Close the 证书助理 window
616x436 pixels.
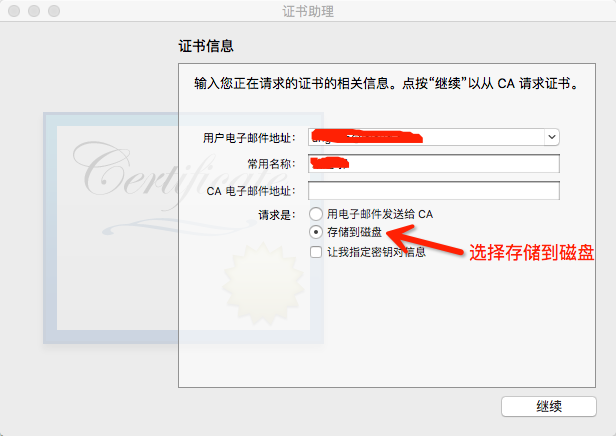(x=14, y=11)
